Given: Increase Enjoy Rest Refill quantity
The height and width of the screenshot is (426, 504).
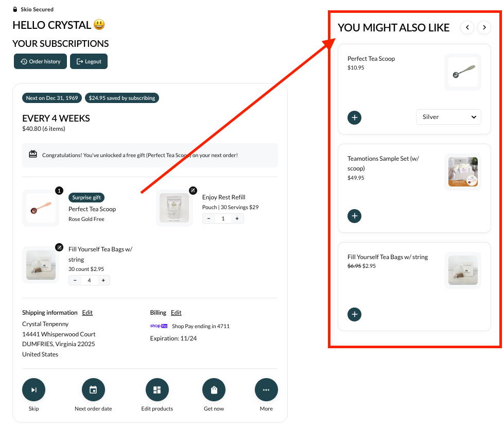Looking at the screenshot, I should click(237, 218).
